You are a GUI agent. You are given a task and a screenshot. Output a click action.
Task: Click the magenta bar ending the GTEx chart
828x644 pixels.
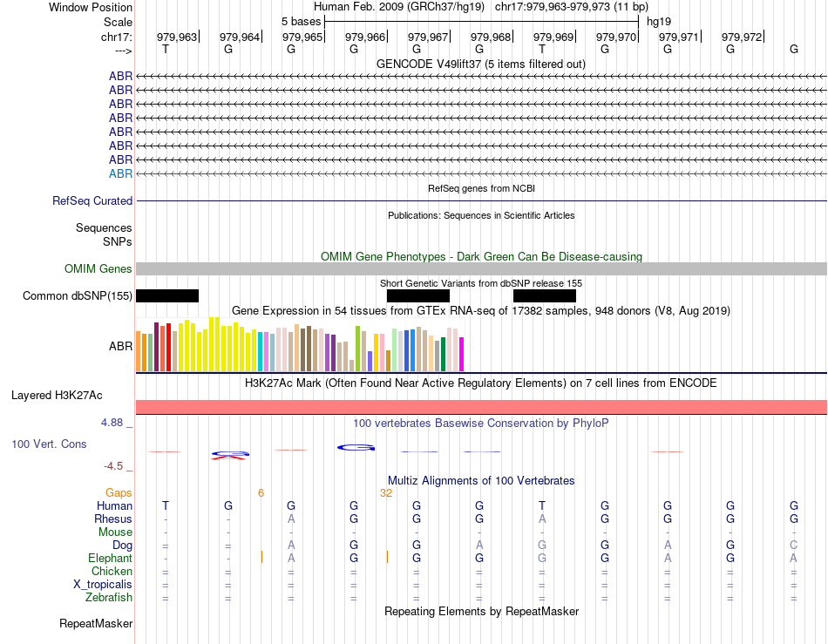(x=462, y=354)
